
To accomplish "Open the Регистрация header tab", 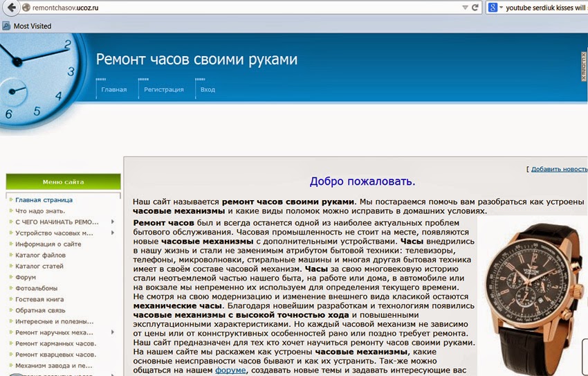I will 163,89.
